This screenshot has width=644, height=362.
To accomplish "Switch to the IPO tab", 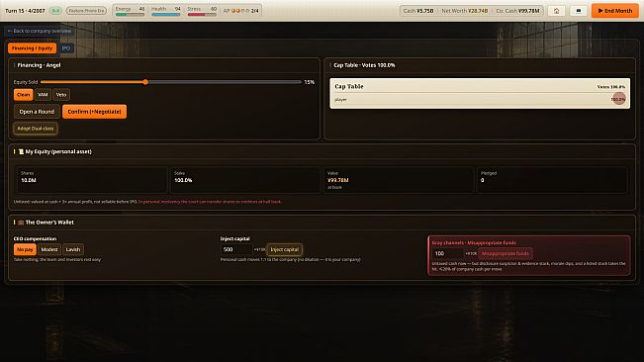I will pos(66,48).
